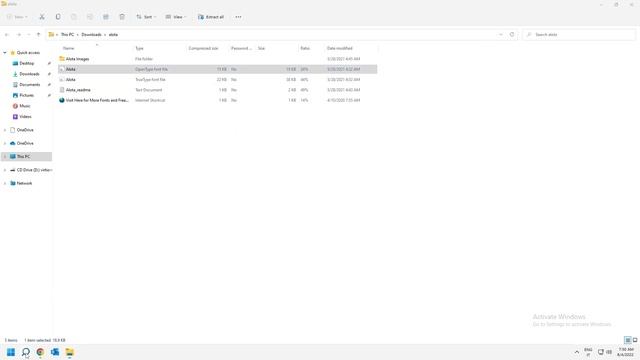Click File Explorer icon on the taskbar
Image resolution: width=640 pixels, height=360 pixels.
point(70,352)
